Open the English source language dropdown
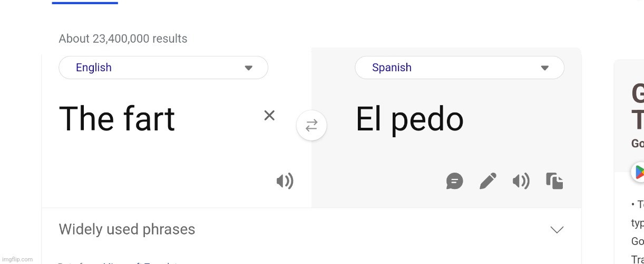 tap(163, 68)
